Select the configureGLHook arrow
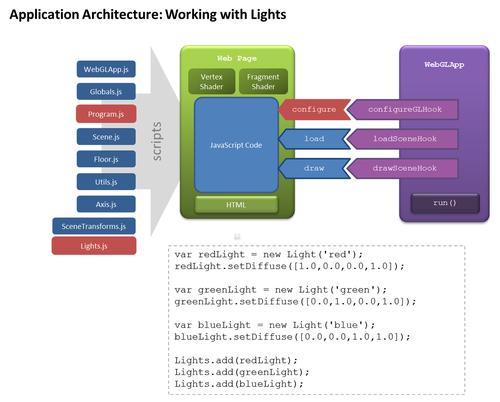This screenshot has height=402, width=500. coord(403,109)
